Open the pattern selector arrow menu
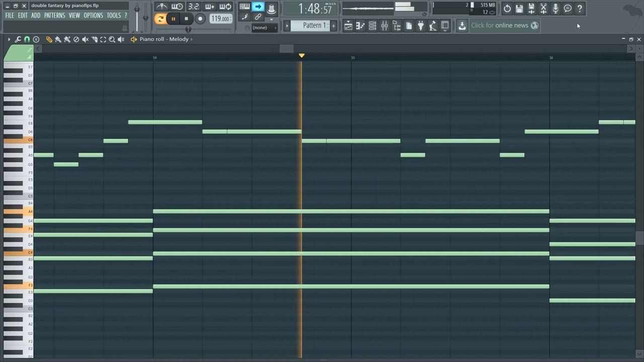644x362 pixels. [x=287, y=26]
